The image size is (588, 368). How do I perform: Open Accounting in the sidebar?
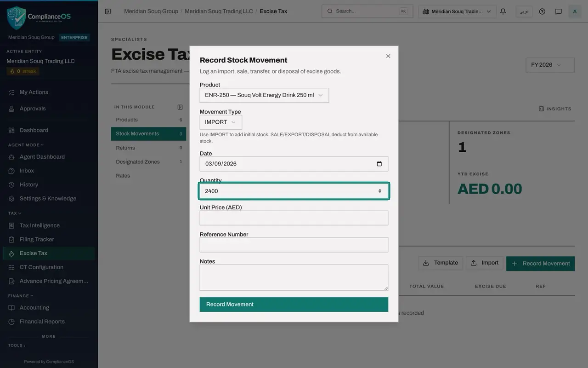tap(49, 308)
